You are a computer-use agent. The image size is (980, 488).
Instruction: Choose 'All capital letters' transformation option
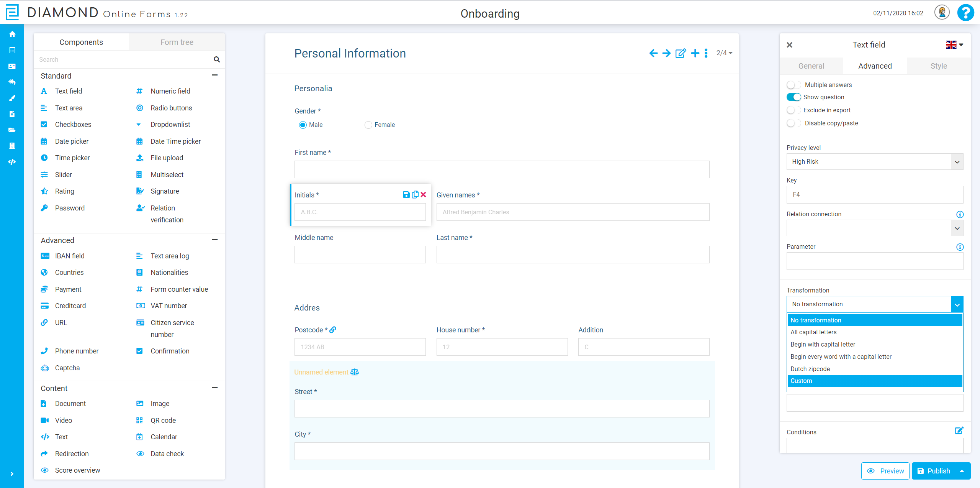click(813, 332)
